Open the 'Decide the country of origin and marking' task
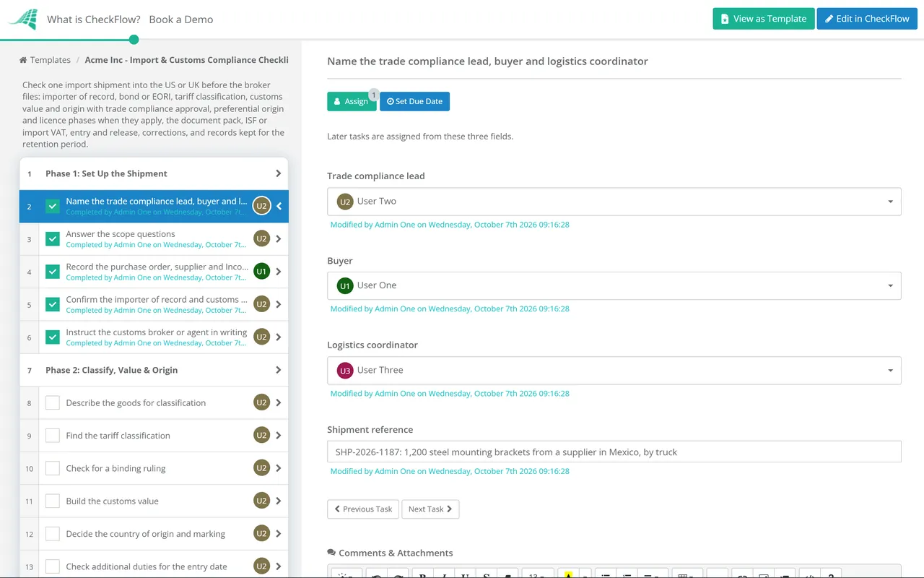Screen dimensions: 924x578 [146, 534]
